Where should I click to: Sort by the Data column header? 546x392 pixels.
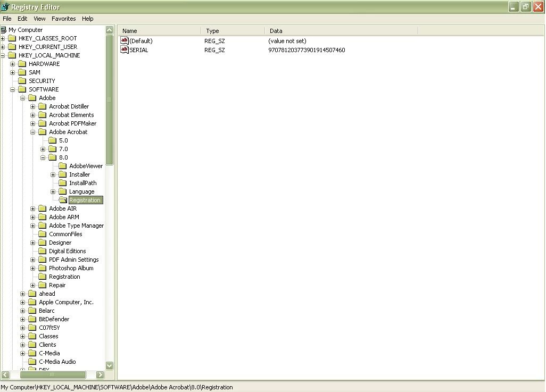(342, 31)
